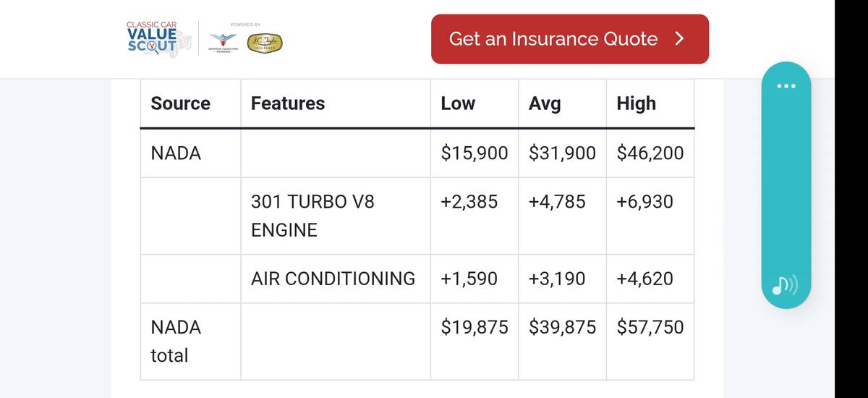868x398 pixels.
Task: Tap the chevron arrow on quote button
Action: [678, 39]
